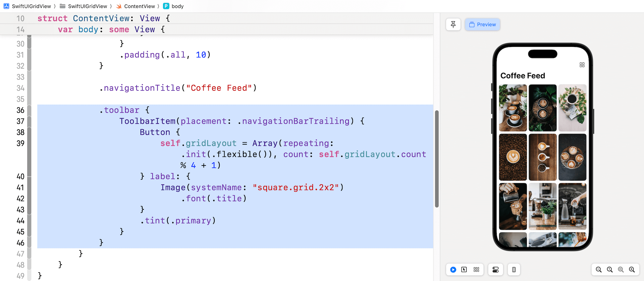Image resolution: width=644 pixels, height=281 pixels.
Task: Click the Button keyword on line 38
Action: pos(155,132)
